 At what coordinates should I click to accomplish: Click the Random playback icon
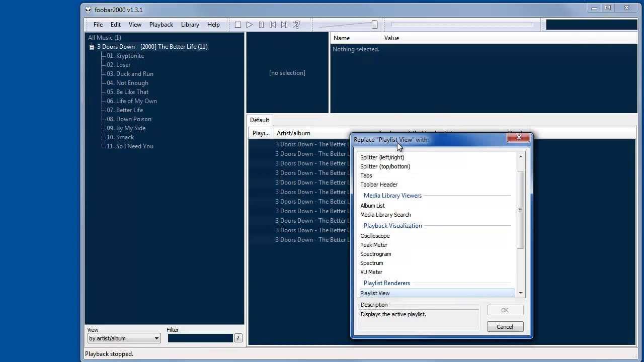[x=295, y=24]
